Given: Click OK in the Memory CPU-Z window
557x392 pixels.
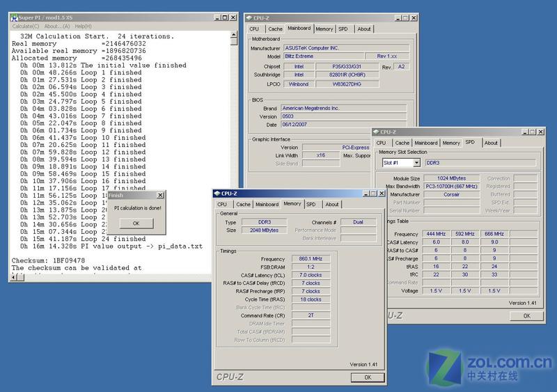Looking at the screenshot, I should coord(368,377).
